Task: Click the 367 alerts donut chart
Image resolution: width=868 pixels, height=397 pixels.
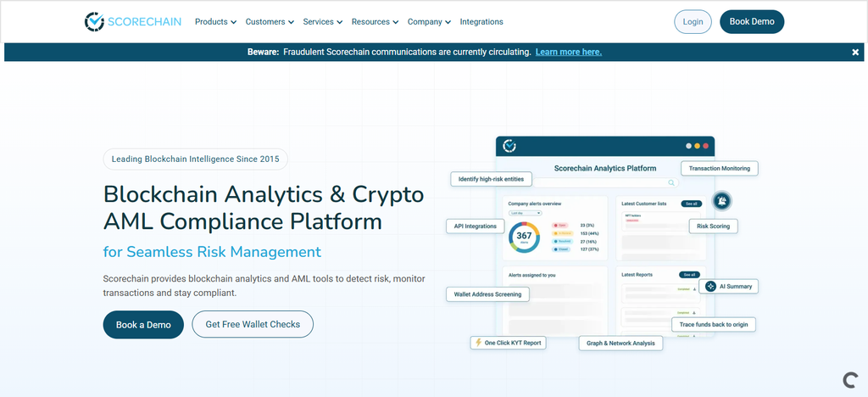Action: 524,237
